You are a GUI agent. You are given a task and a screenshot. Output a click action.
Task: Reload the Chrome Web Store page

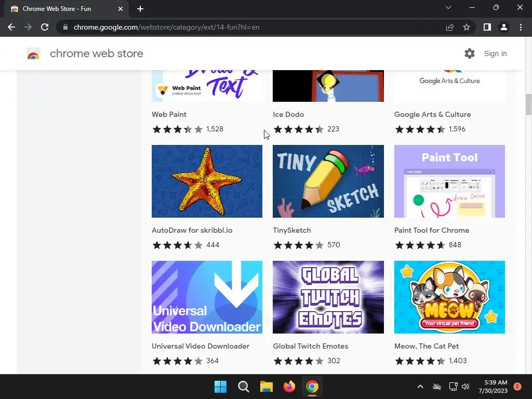coord(45,27)
